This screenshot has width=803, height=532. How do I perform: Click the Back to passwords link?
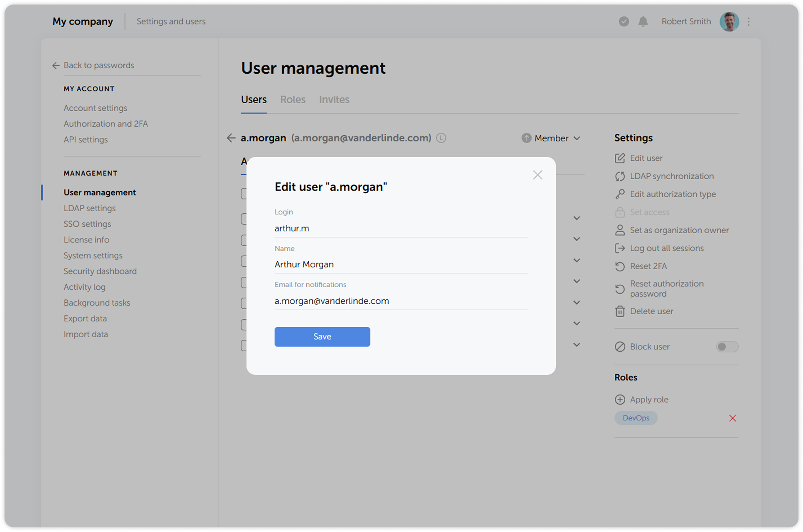99,65
